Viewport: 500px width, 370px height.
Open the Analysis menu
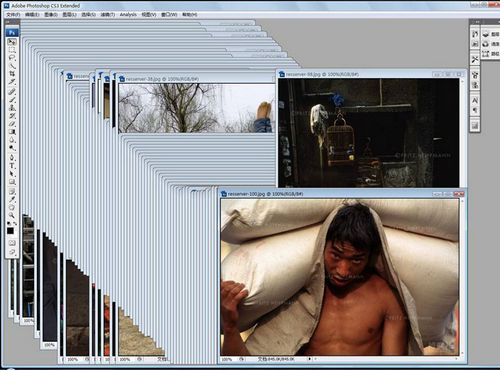click(128, 15)
